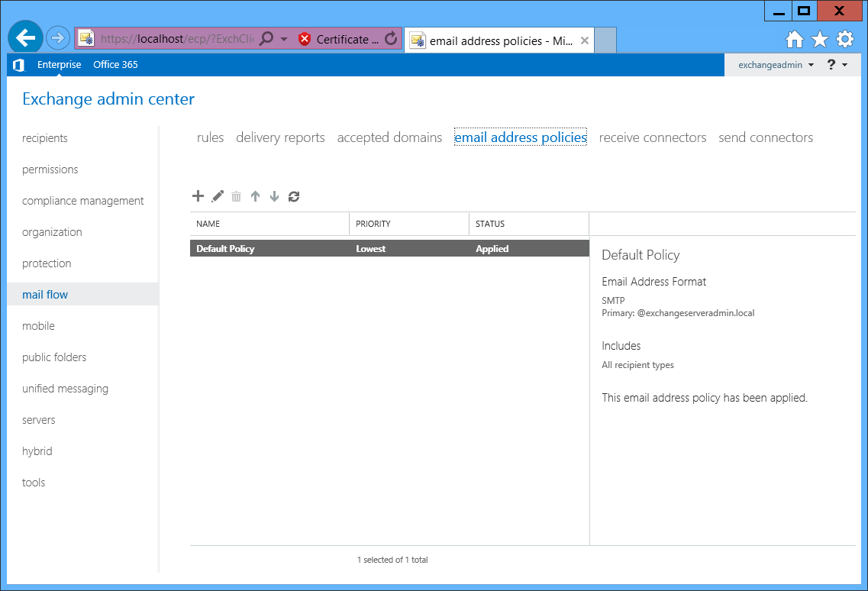Screen dimensions: 868x591
Task: Refresh the email address policies list
Action: [294, 196]
